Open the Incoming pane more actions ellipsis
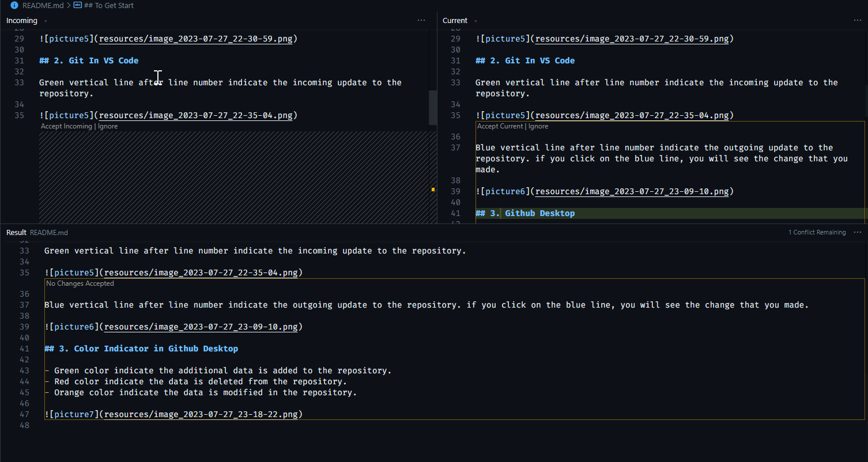 point(421,20)
